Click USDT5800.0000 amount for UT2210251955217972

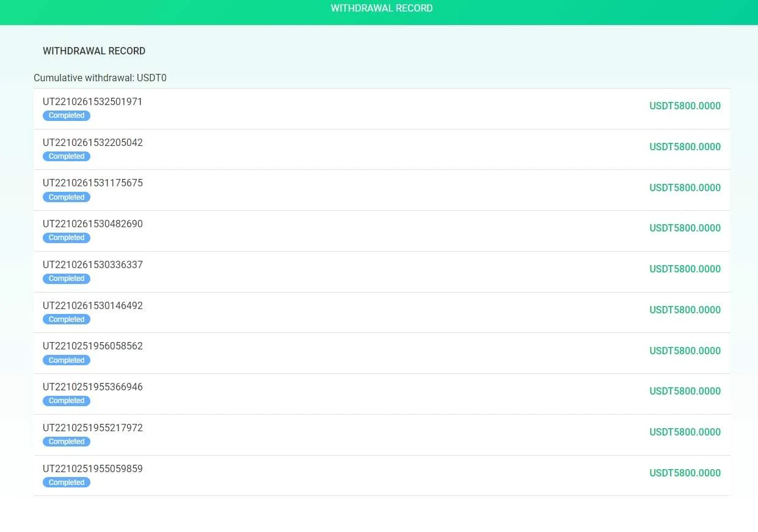coord(685,432)
